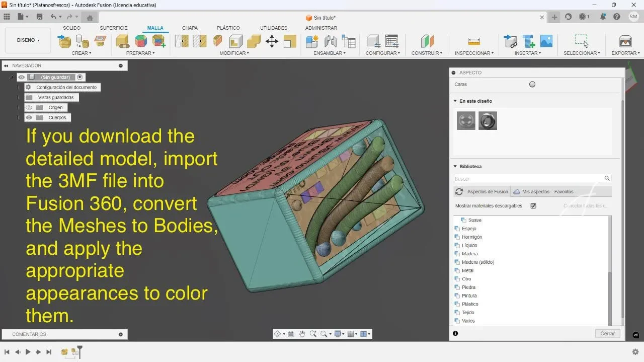Click the Look At icon in navigation bar
The image size is (644, 362).
(x=291, y=334)
